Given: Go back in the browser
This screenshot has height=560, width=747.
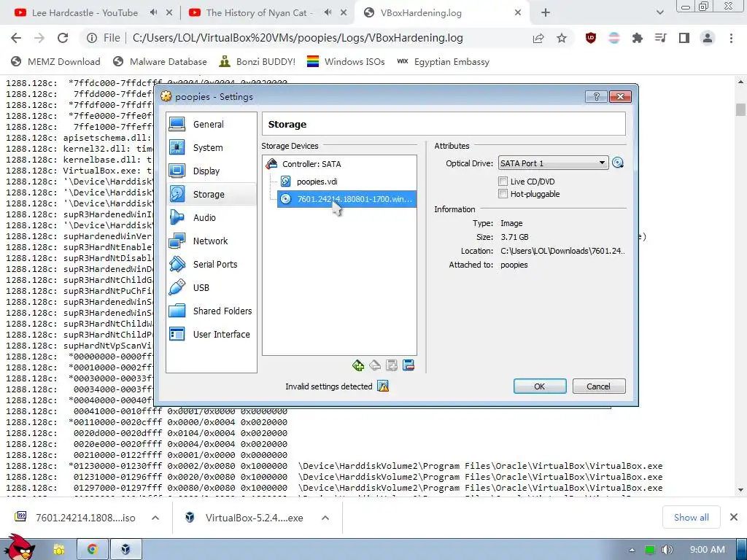Looking at the screenshot, I should (x=16, y=38).
